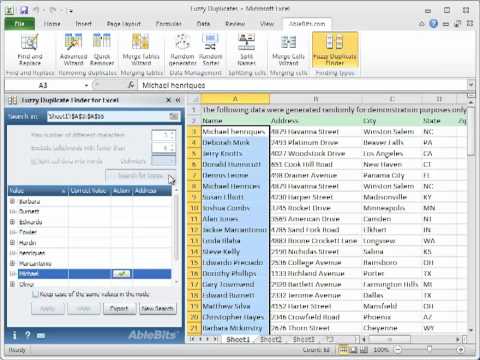The height and width of the screenshot is (360, 480).
Task: Switch to Normal view in status bar
Action: [x=342, y=349]
